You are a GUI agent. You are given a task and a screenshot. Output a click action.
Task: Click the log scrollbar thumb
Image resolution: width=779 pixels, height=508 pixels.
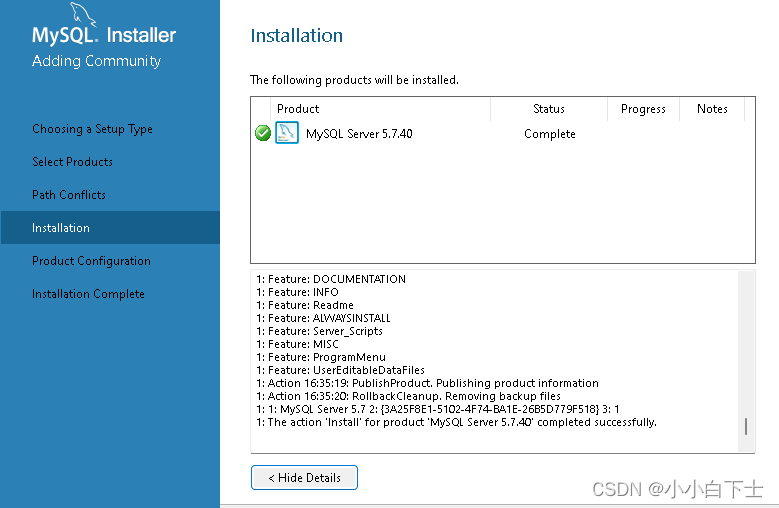(746, 427)
